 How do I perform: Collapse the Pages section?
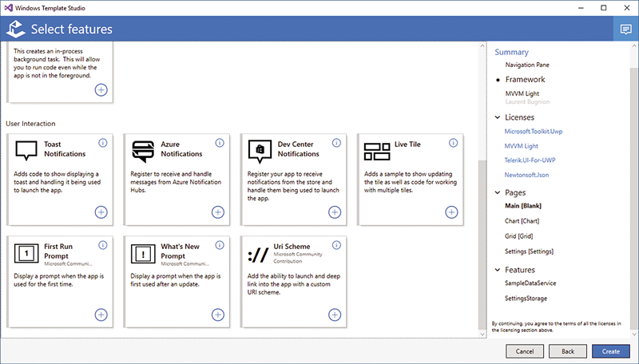coord(498,192)
